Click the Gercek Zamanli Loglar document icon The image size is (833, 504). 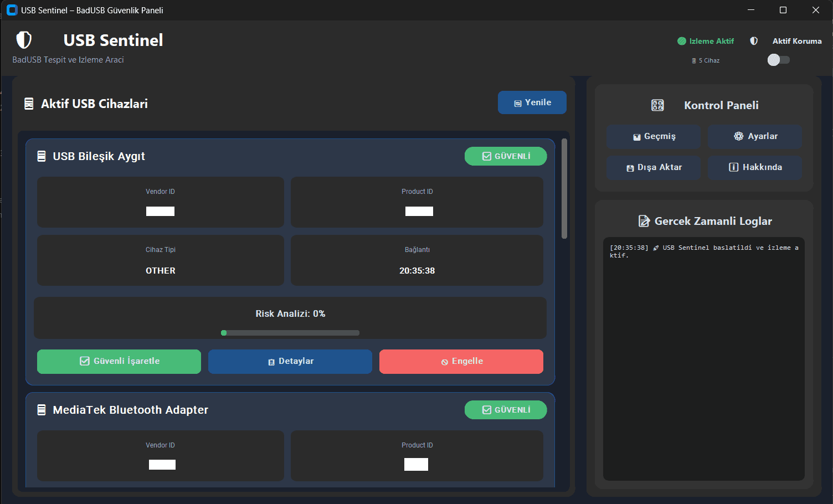644,221
